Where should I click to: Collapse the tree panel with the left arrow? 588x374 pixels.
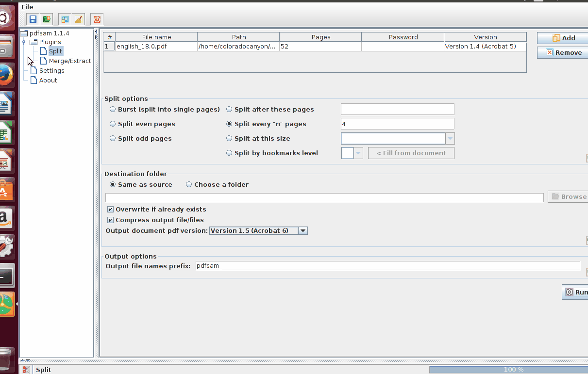[96, 32]
